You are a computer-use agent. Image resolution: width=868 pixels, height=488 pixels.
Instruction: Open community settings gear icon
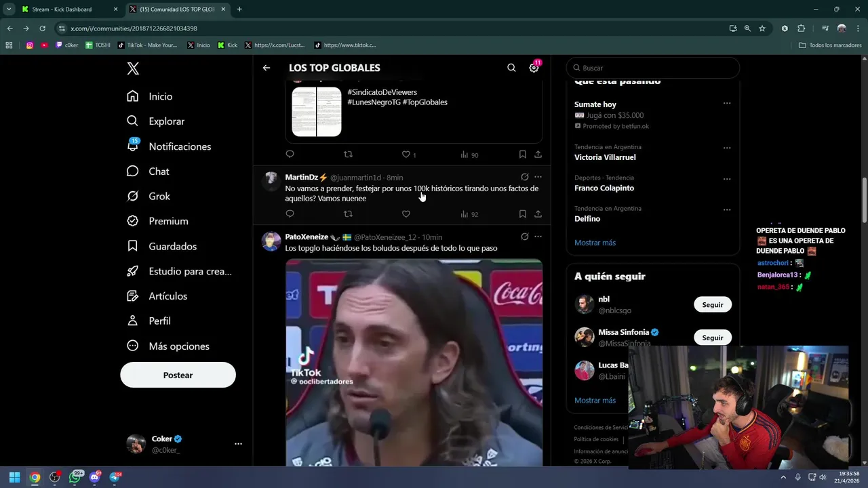click(x=534, y=68)
